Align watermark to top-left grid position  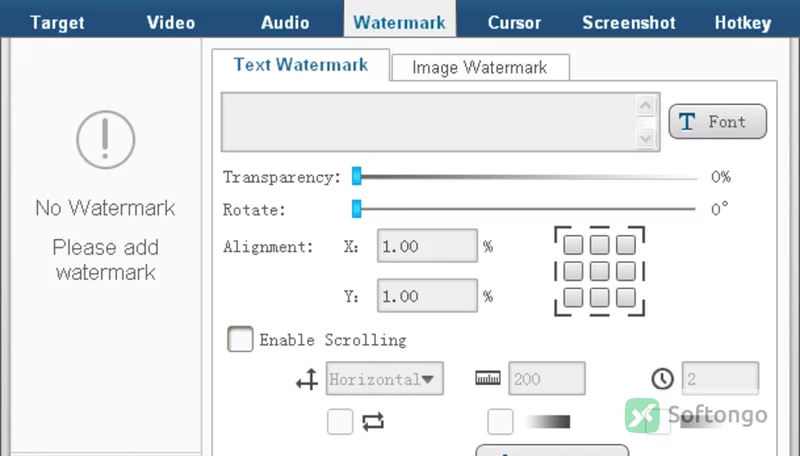(x=573, y=245)
